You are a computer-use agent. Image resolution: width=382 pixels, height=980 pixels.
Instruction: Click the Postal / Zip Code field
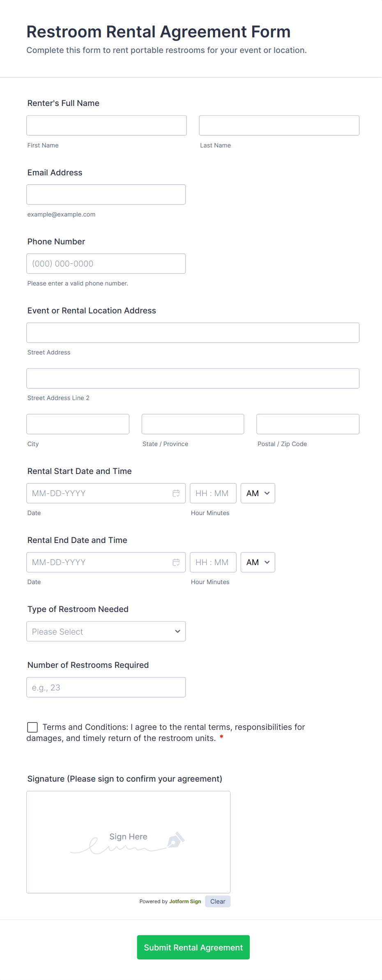[308, 424]
